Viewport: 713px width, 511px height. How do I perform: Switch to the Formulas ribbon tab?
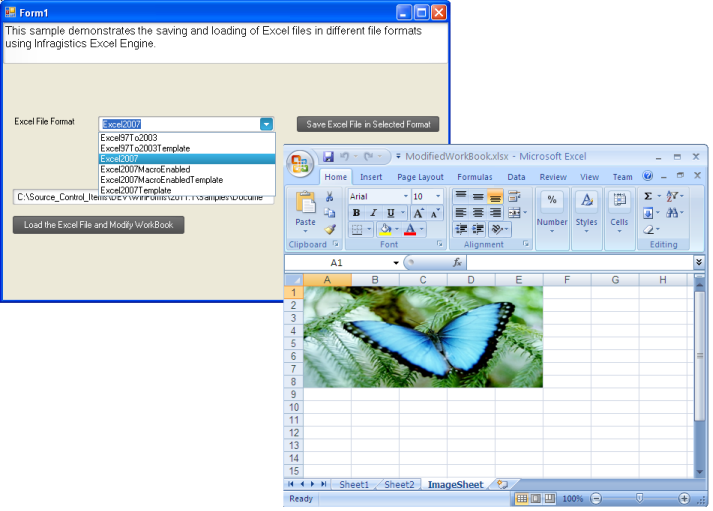[x=475, y=177]
